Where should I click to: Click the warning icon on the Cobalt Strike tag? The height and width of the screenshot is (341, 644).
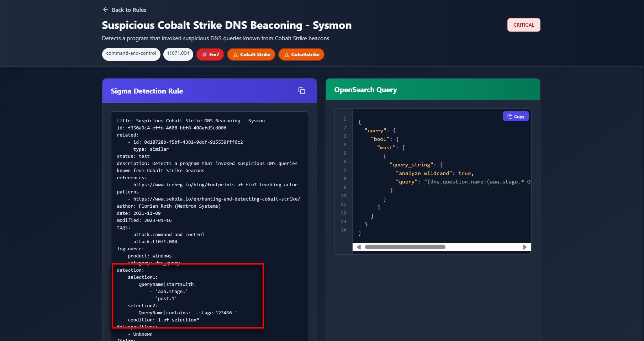pos(235,55)
